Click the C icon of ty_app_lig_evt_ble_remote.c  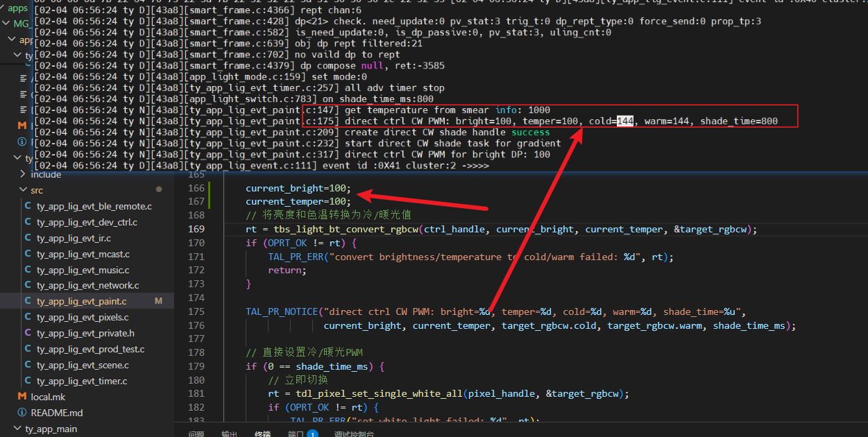28,206
